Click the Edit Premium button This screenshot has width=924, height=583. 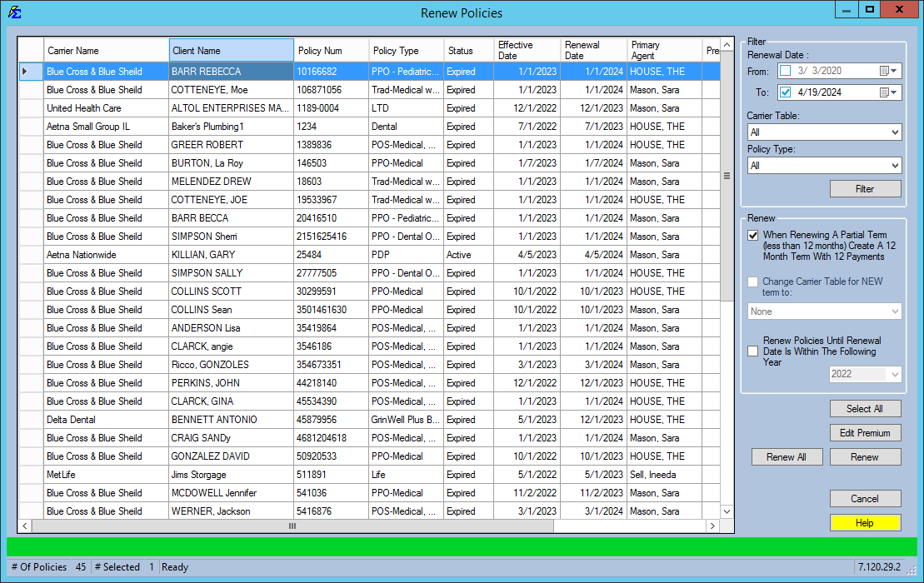pyautogui.click(x=865, y=432)
